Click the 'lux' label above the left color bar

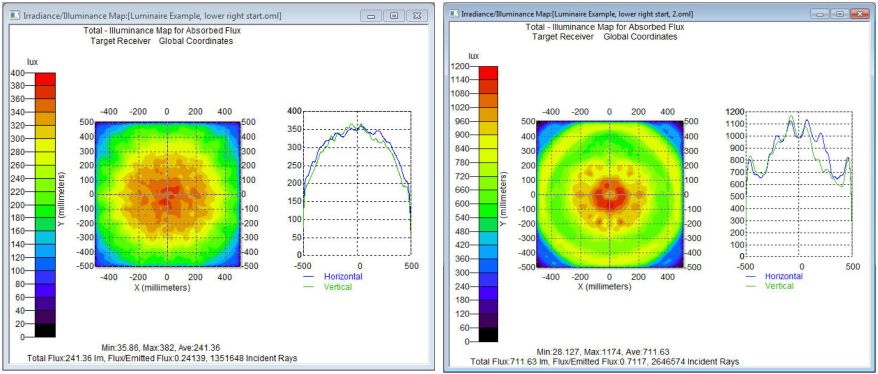[x=32, y=63]
